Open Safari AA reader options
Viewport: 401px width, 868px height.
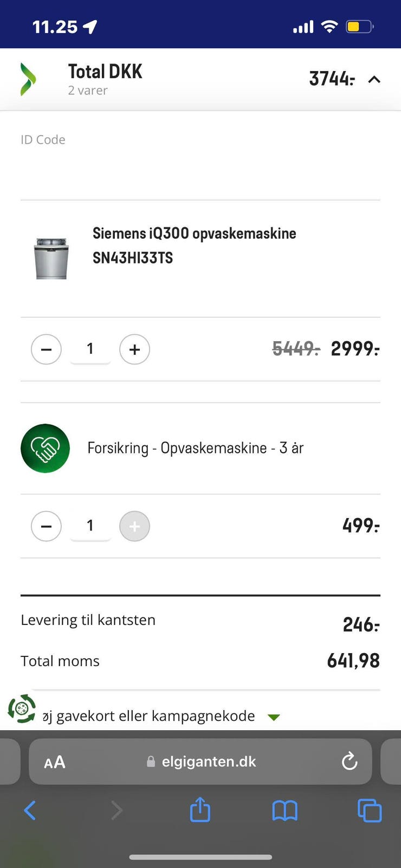55,762
